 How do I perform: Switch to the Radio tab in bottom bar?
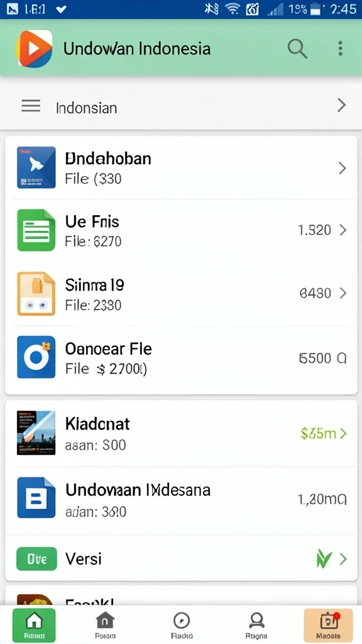[182, 626]
